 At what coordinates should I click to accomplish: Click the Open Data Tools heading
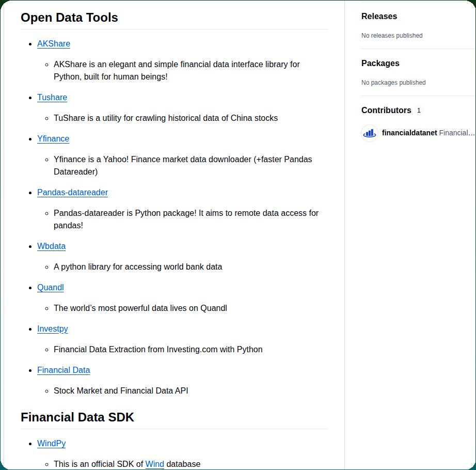tap(69, 18)
